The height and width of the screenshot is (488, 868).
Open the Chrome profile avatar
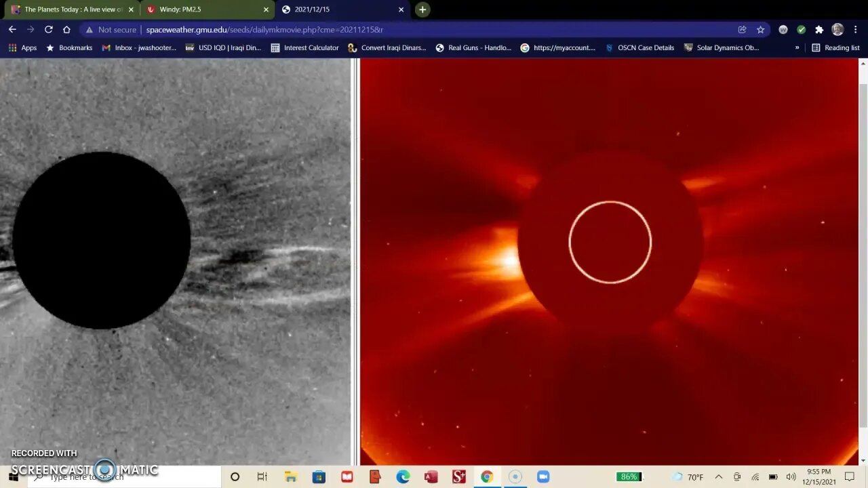(837, 30)
